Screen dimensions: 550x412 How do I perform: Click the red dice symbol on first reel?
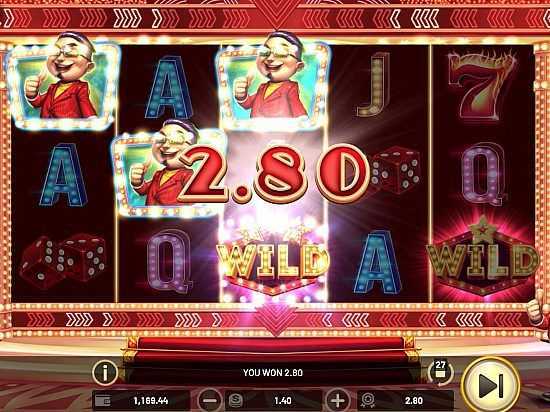tap(63, 259)
